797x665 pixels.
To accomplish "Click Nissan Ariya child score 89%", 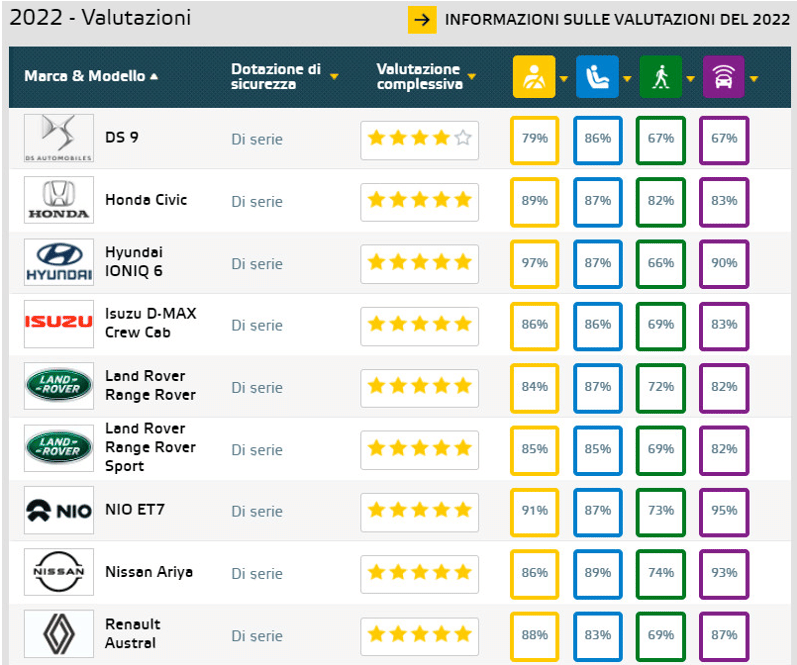I will [x=598, y=575].
